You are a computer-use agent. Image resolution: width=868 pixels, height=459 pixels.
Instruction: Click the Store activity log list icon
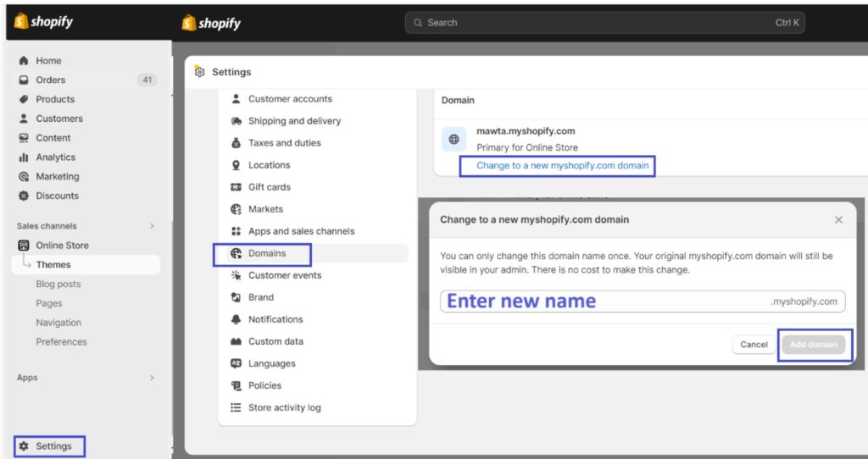coord(236,407)
